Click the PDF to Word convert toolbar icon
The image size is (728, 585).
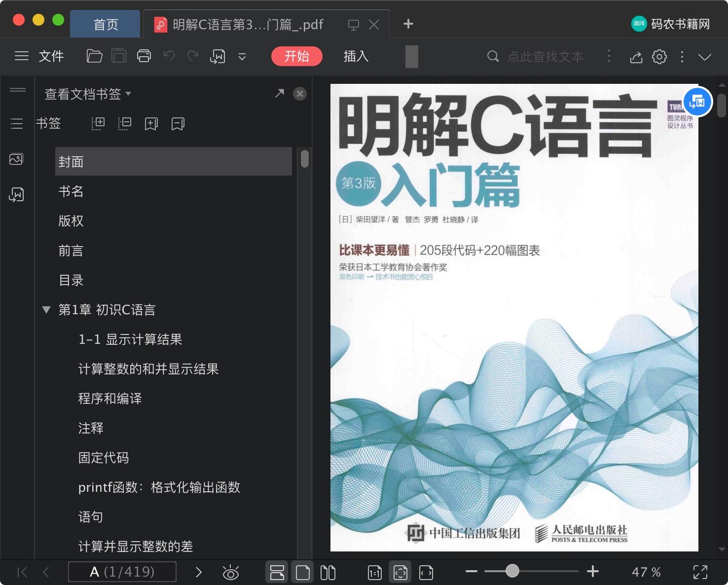point(218,57)
